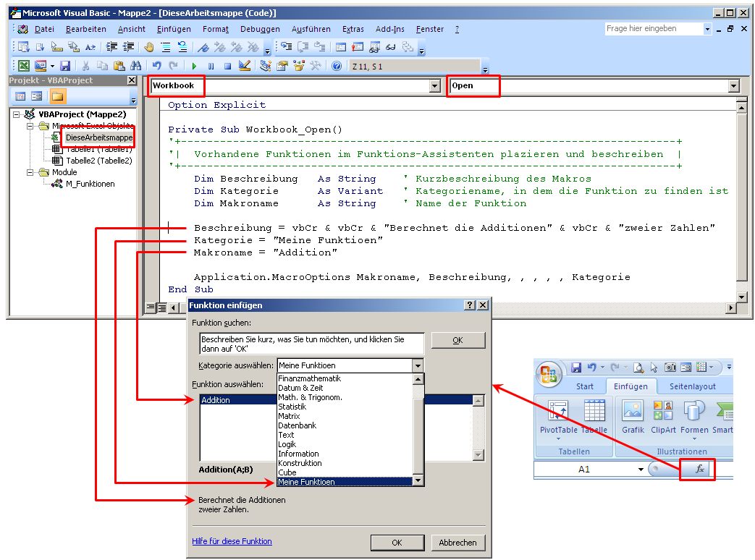
Task: Open Find with the binoculars icon
Action: pyautogui.click(x=136, y=66)
